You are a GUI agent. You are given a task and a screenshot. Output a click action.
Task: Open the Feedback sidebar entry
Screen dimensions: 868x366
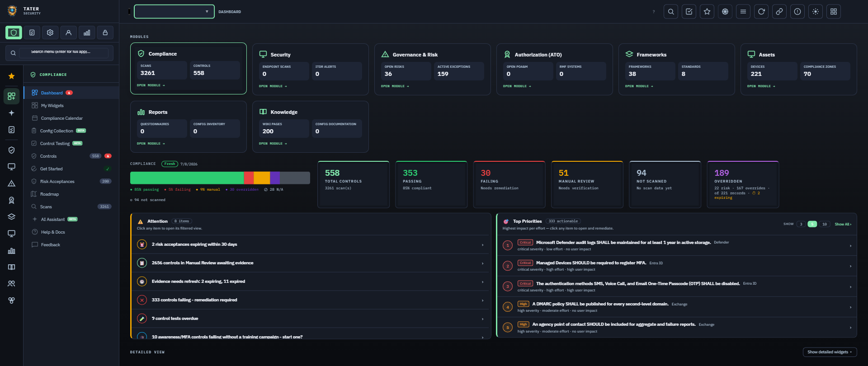coord(71,244)
